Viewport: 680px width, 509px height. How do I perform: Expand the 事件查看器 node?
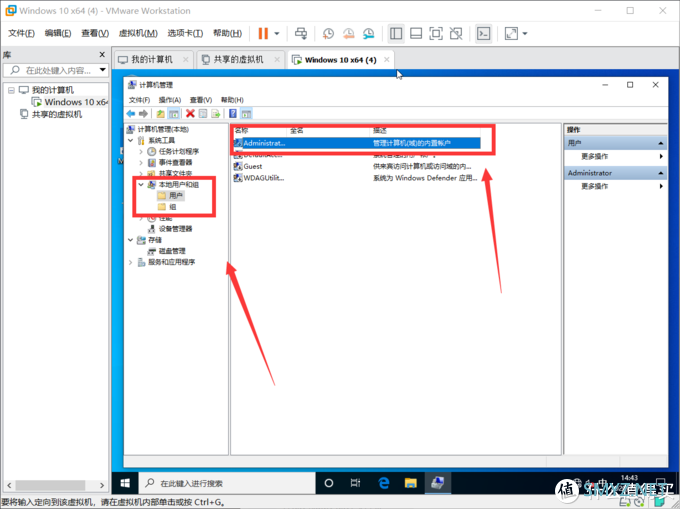141,163
